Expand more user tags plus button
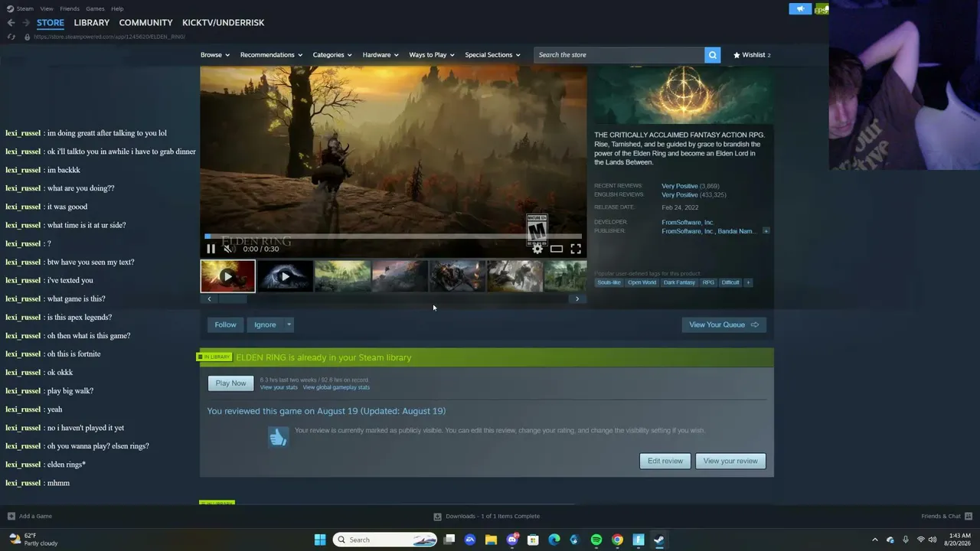Viewport: 980px width, 551px height. (748, 282)
